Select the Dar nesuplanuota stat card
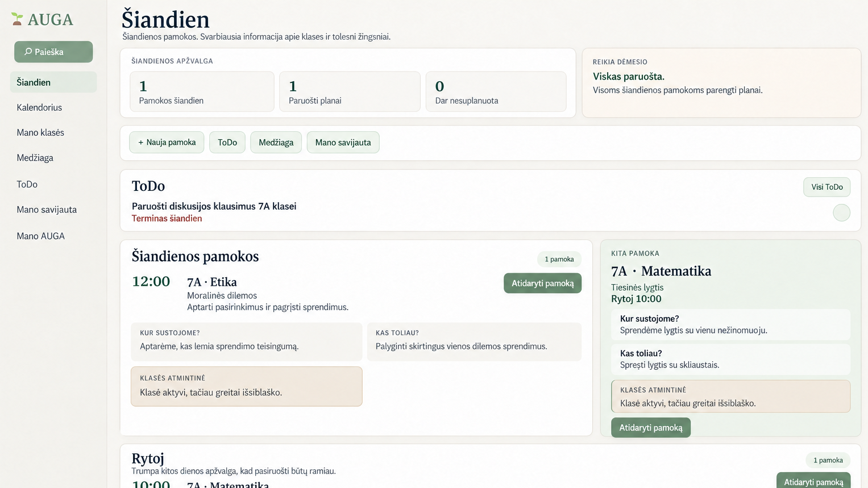The width and height of the screenshot is (868, 488). click(x=496, y=91)
